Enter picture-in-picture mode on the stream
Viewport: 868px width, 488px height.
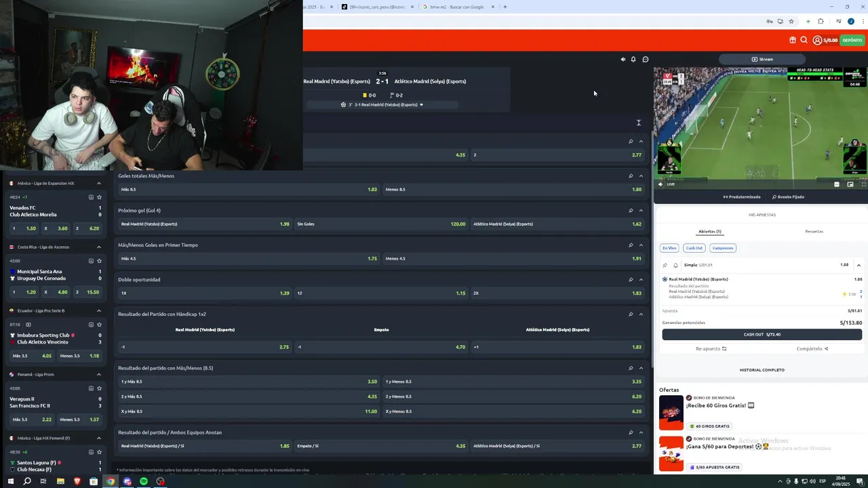pos(850,184)
